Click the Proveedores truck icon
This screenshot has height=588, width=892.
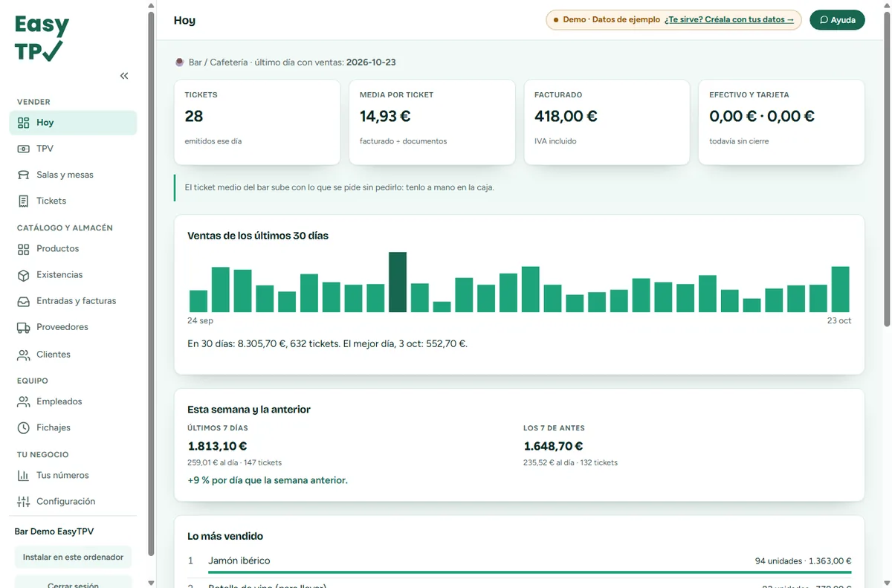tap(24, 327)
